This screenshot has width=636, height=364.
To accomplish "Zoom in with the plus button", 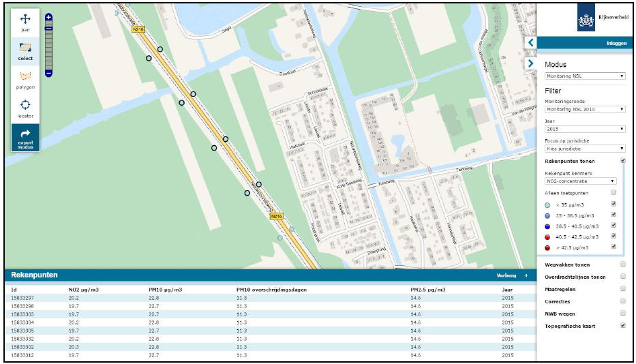I will click(x=48, y=17).
